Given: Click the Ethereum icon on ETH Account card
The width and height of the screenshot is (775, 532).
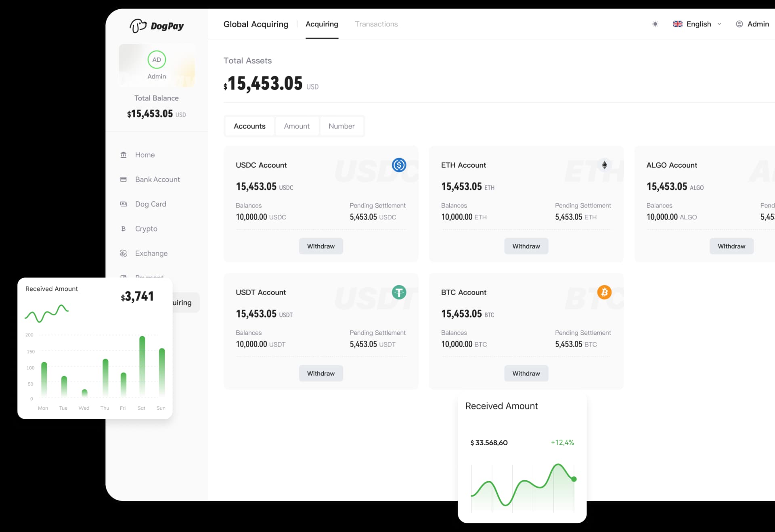Looking at the screenshot, I should point(604,165).
